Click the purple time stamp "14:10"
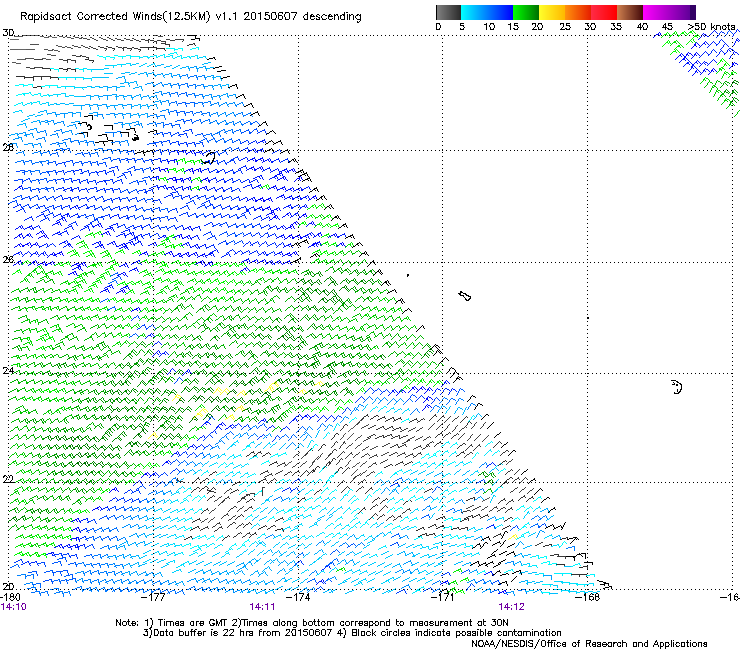Image resolution: width=740 pixels, height=650 pixels. point(14,607)
